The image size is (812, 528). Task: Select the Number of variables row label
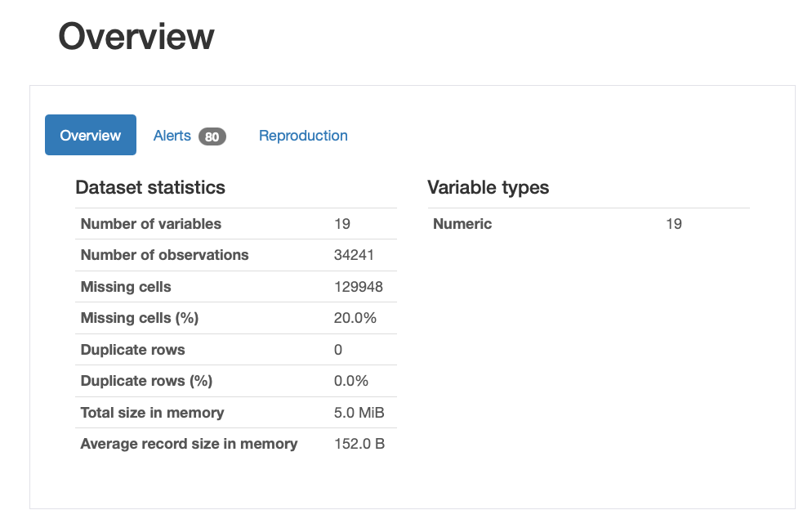151,224
